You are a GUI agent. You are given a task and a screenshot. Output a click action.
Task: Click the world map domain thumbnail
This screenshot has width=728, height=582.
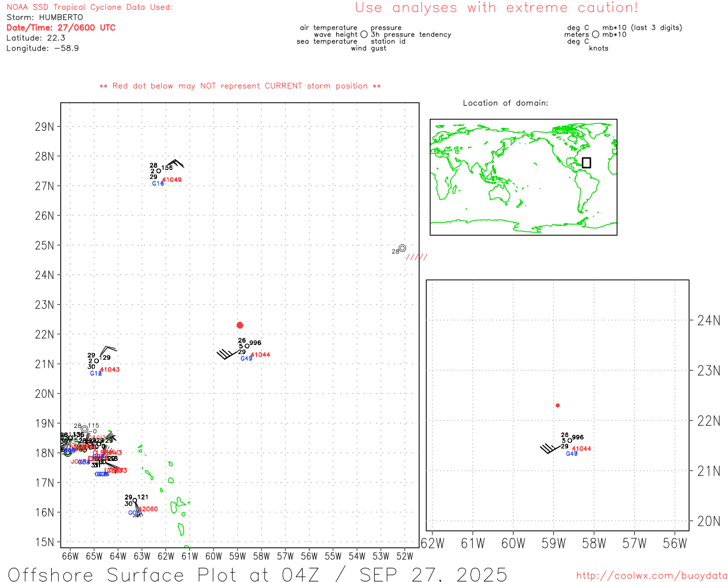[x=523, y=177]
